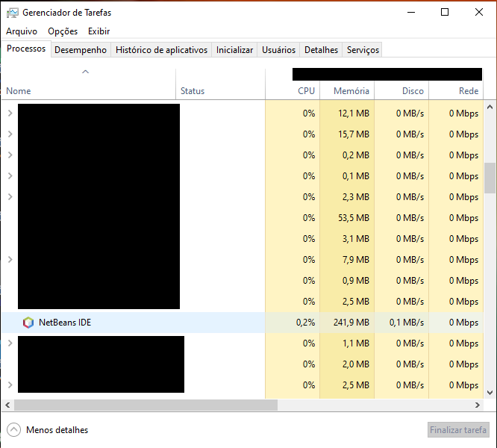Viewport: 497px width, 448px height.
Task: Click the horizontal scrollbar right arrow
Action: [478, 405]
